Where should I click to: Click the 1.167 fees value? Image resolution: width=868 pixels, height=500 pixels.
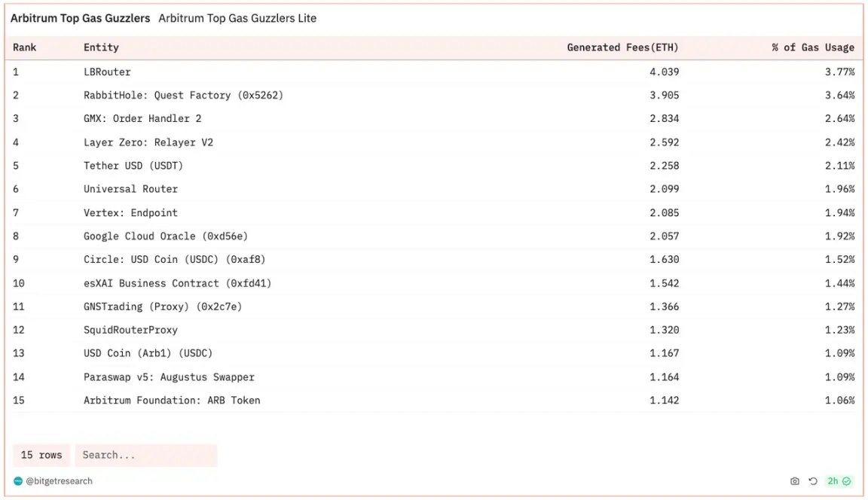pyautogui.click(x=665, y=353)
